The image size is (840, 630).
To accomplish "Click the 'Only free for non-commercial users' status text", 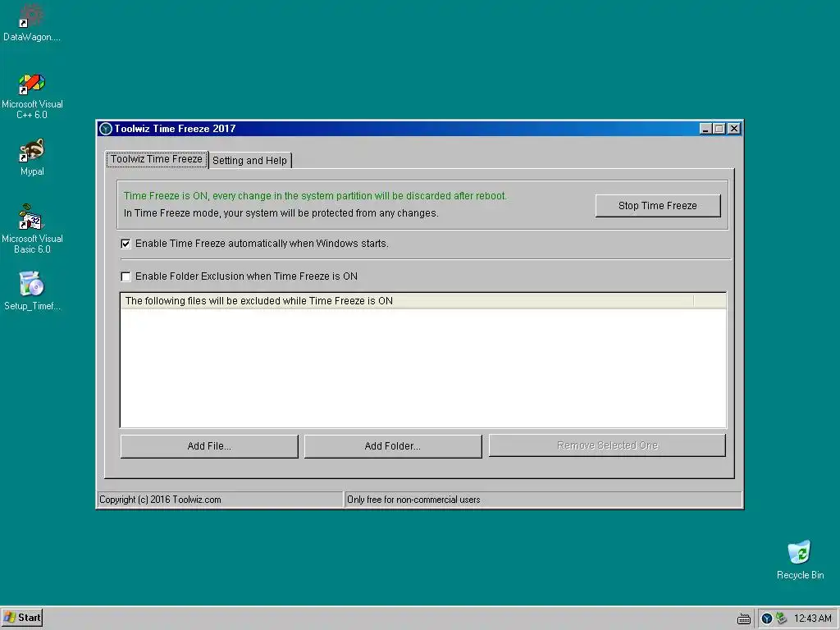I will [x=413, y=500].
